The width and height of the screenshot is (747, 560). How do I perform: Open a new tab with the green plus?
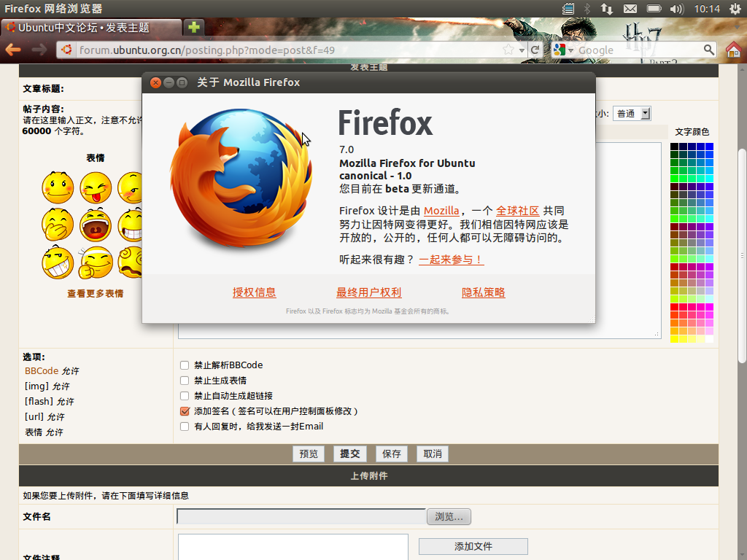click(194, 27)
